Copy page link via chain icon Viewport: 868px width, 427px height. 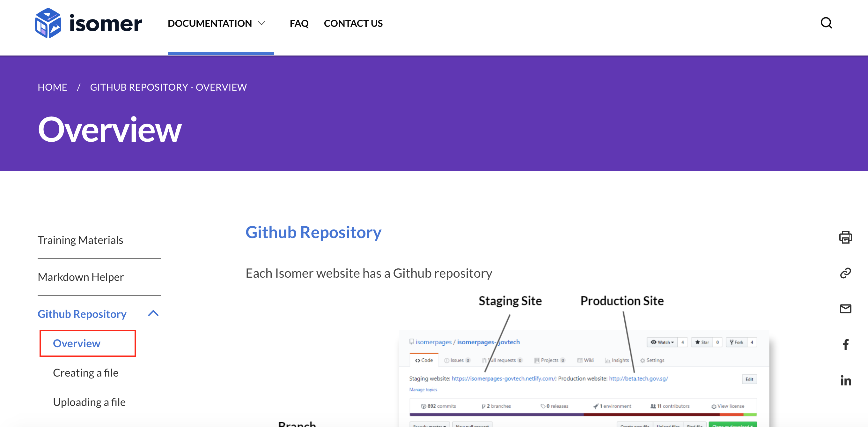(x=845, y=273)
